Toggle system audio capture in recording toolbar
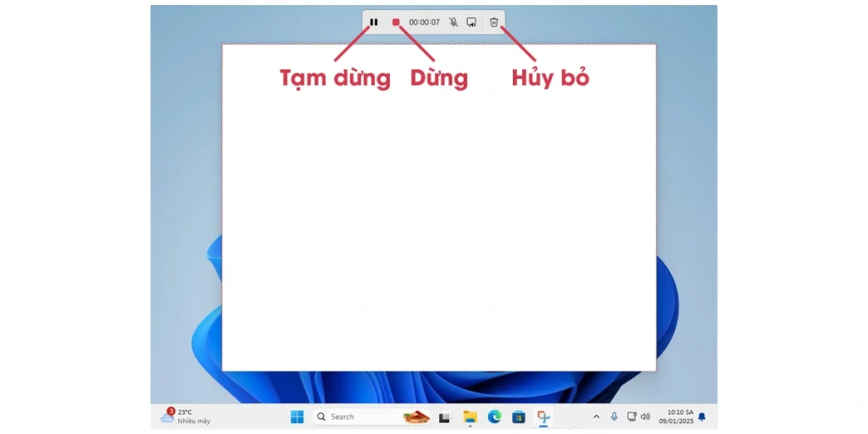868x434 pixels. pos(471,22)
